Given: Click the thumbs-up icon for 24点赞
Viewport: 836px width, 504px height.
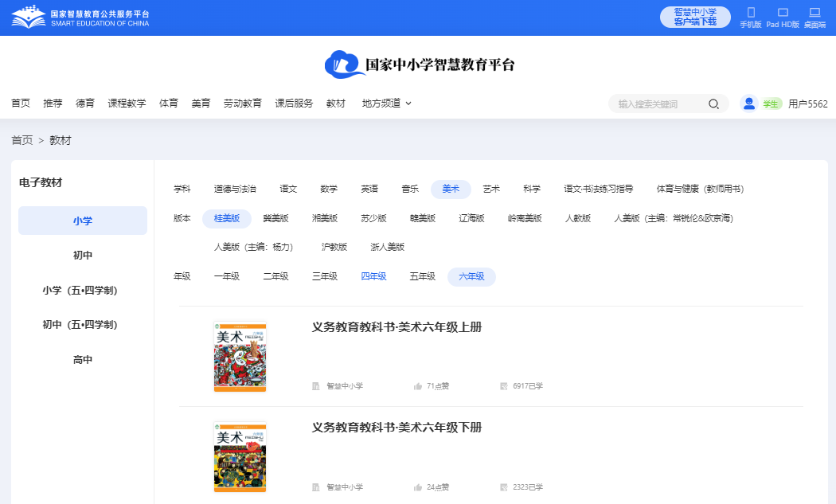Looking at the screenshot, I should point(418,487).
